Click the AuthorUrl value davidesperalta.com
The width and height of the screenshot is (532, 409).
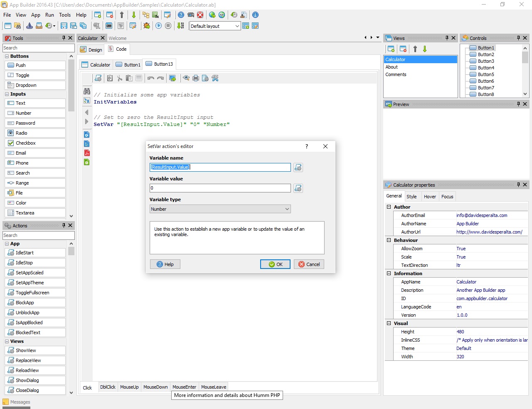pyautogui.click(x=489, y=232)
